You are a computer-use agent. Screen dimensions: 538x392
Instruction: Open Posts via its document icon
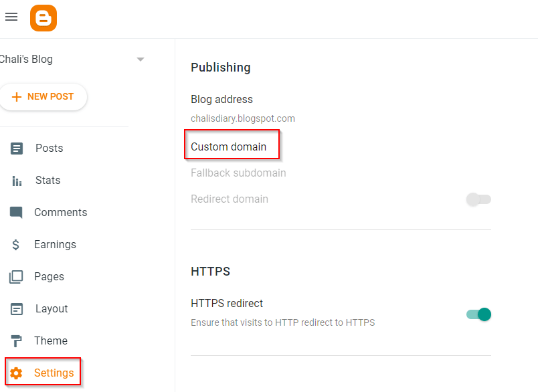(x=17, y=149)
